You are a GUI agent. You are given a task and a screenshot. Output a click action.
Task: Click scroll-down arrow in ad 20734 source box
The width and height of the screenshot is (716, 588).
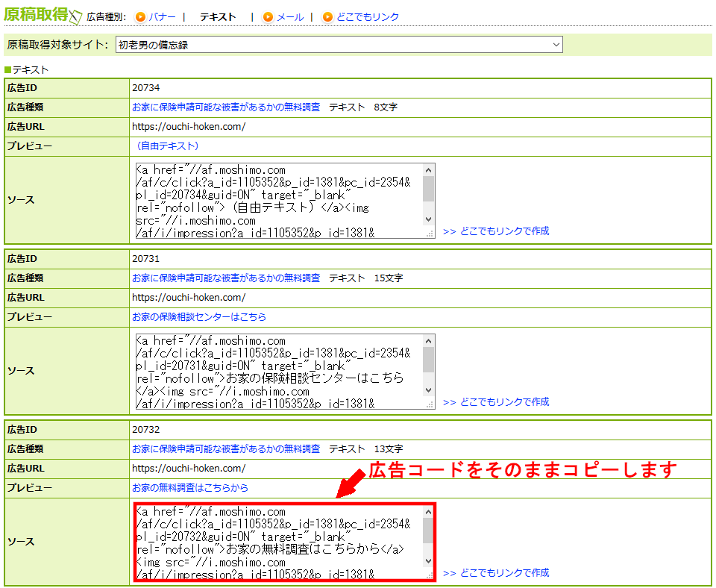(x=428, y=219)
